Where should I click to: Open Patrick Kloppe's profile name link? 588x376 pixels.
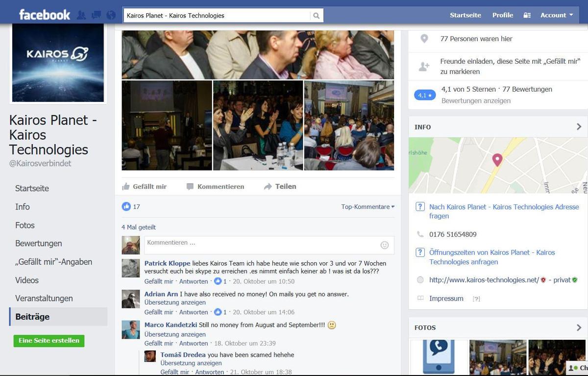click(167, 263)
